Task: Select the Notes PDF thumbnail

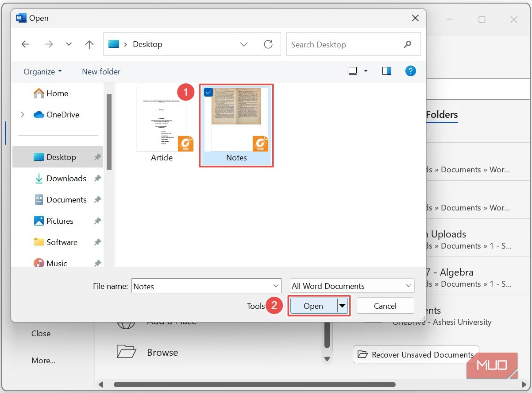Action: click(x=236, y=120)
